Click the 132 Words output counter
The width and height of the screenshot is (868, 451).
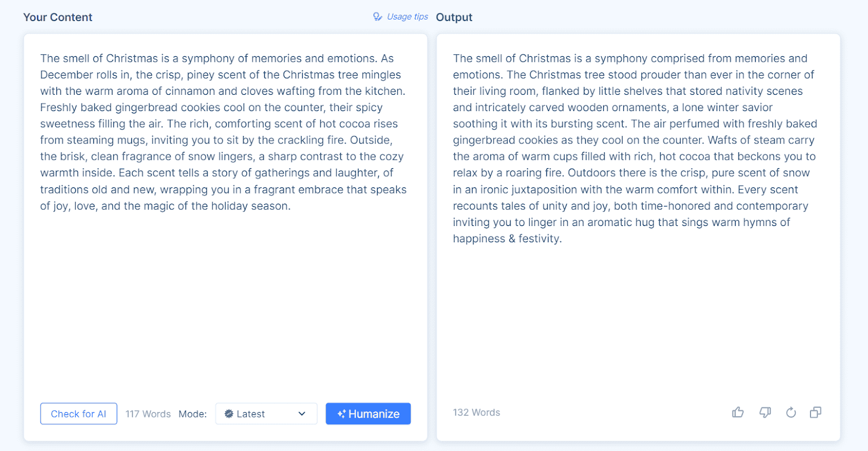pyautogui.click(x=476, y=413)
